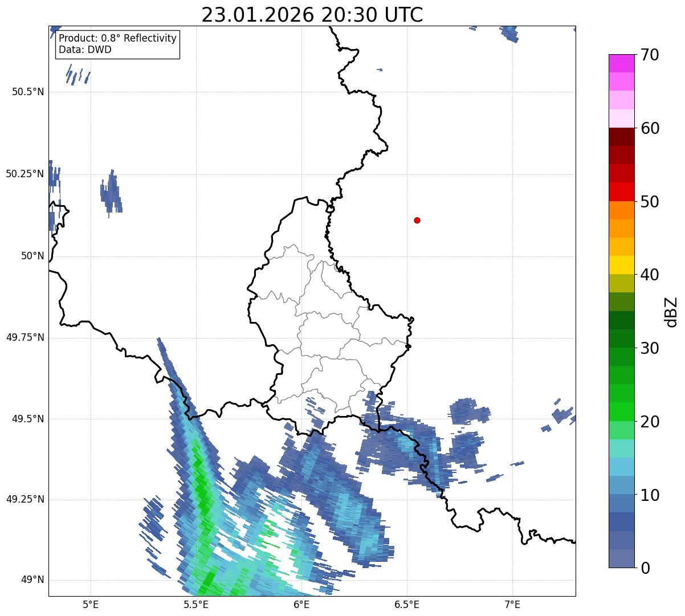Click the colorbar tick label 20
Image resolution: width=685 pixels, height=616 pixels.
point(650,422)
